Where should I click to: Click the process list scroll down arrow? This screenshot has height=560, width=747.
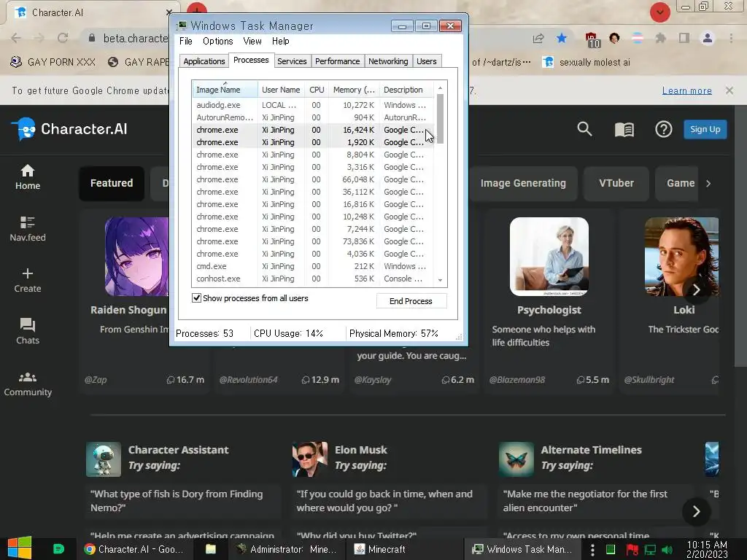(440, 280)
